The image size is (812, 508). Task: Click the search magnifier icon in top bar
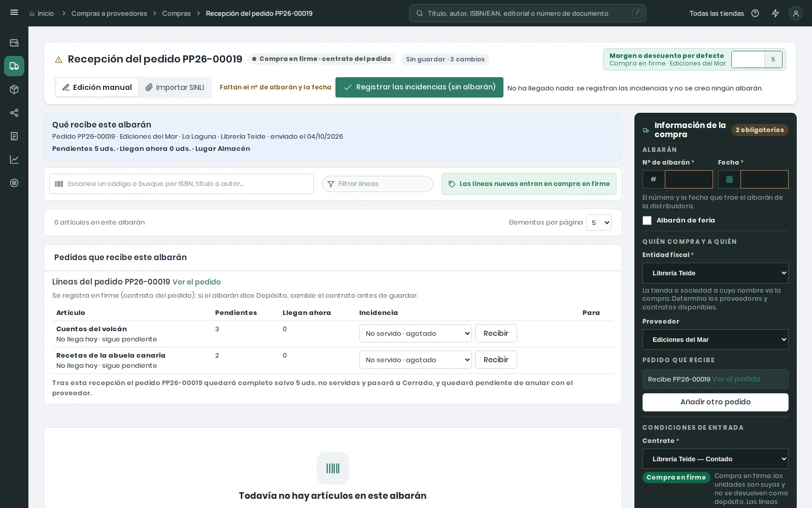tap(420, 13)
